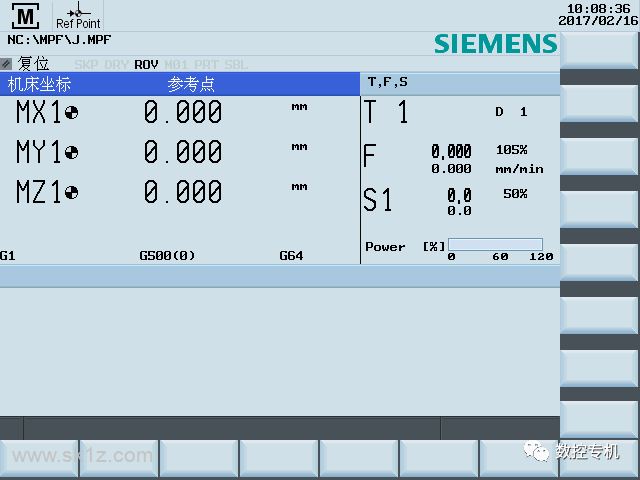Click the MZ1 reference point symbol
The image size is (640, 480).
pos(71,192)
